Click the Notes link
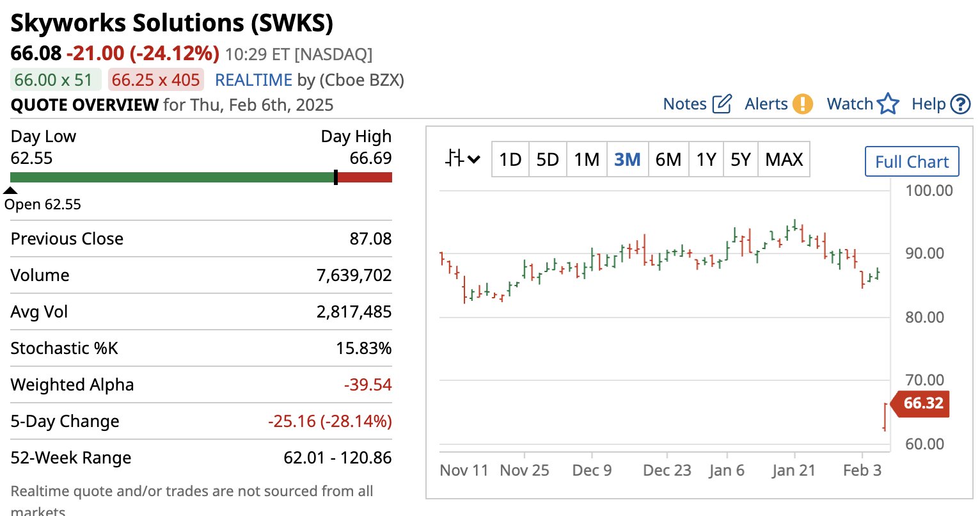This screenshot has height=516, width=980. point(685,104)
